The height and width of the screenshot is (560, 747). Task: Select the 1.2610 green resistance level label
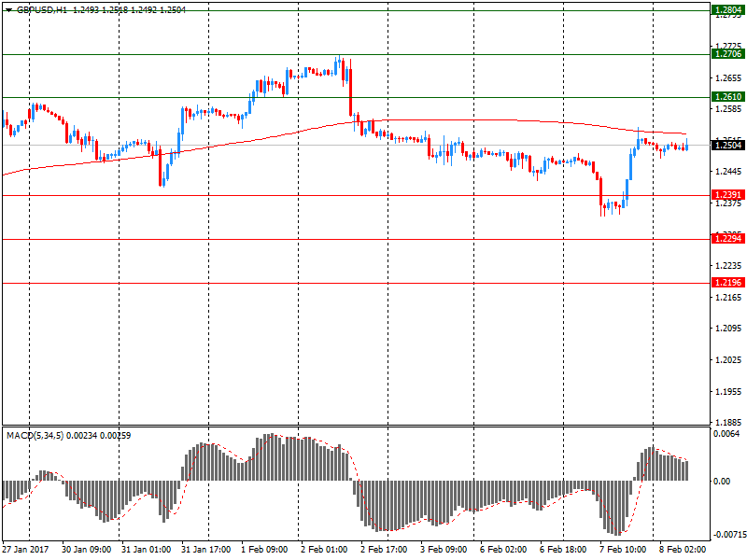[x=728, y=97]
